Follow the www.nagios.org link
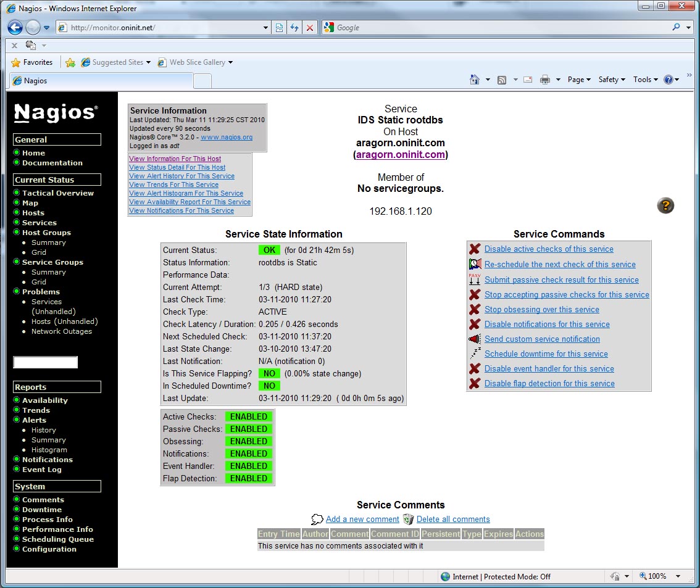 (227, 138)
